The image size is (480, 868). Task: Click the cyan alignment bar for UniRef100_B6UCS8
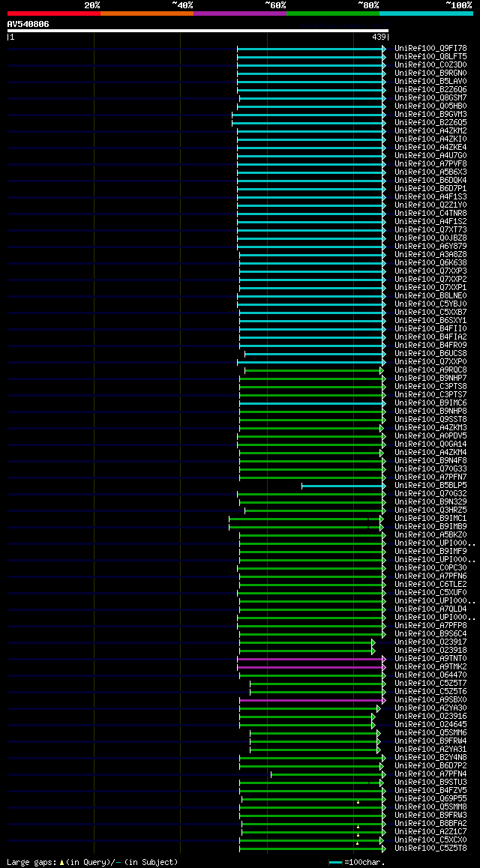pyautogui.click(x=315, y=354)
